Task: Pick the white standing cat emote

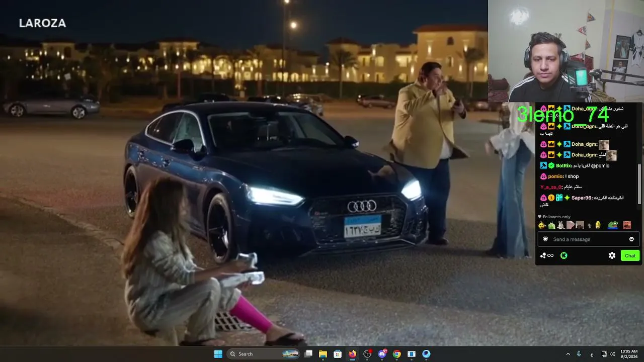Action: coord(560,225)
